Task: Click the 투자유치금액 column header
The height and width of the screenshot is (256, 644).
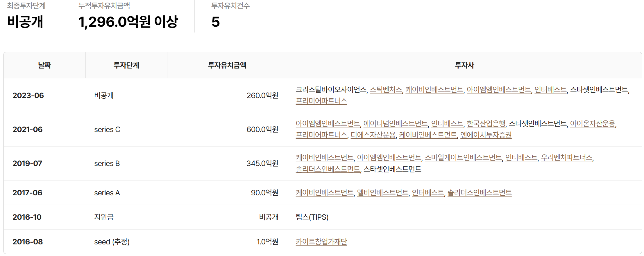Action: (227, 65)
